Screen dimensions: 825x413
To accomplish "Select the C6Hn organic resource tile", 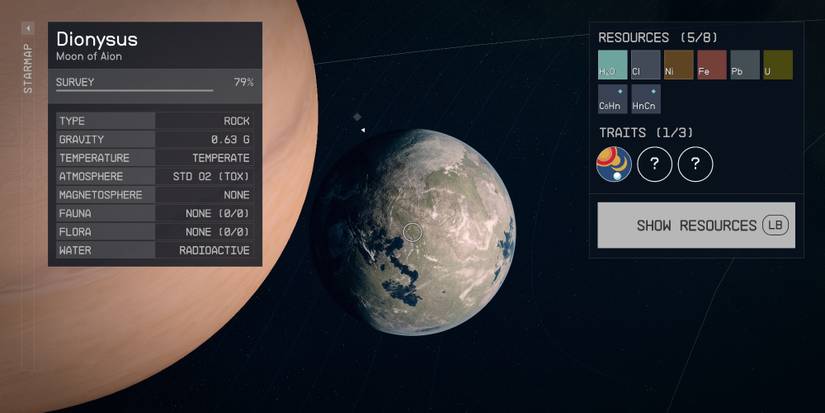I will [x=612, y=99].
